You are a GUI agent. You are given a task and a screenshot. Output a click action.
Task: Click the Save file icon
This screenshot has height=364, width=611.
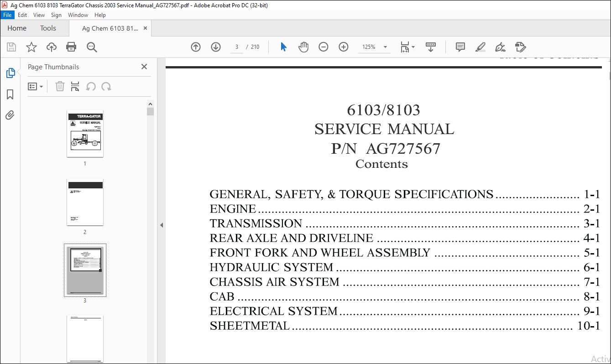(11, 47)
